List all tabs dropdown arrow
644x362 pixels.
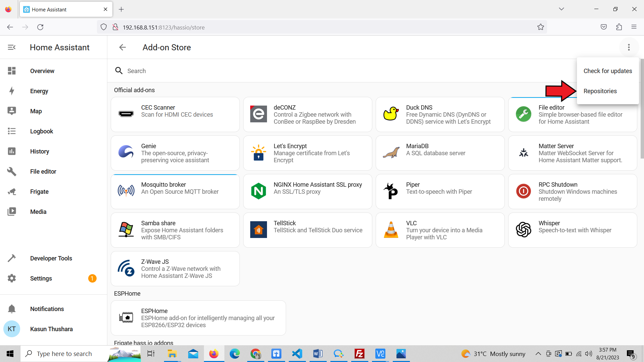point(561,9)
